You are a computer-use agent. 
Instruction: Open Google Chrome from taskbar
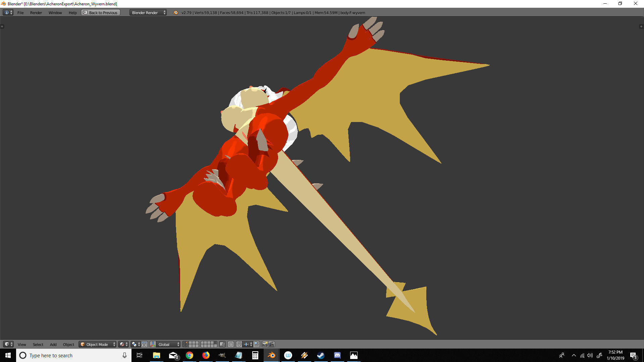(x=190, y=355)
